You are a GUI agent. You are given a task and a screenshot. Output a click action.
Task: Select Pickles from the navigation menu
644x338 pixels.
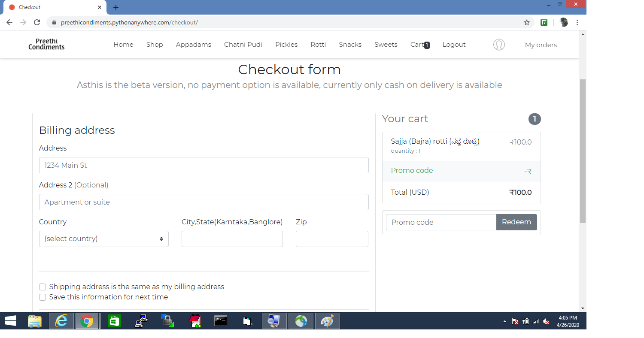(x=286, y=44)
